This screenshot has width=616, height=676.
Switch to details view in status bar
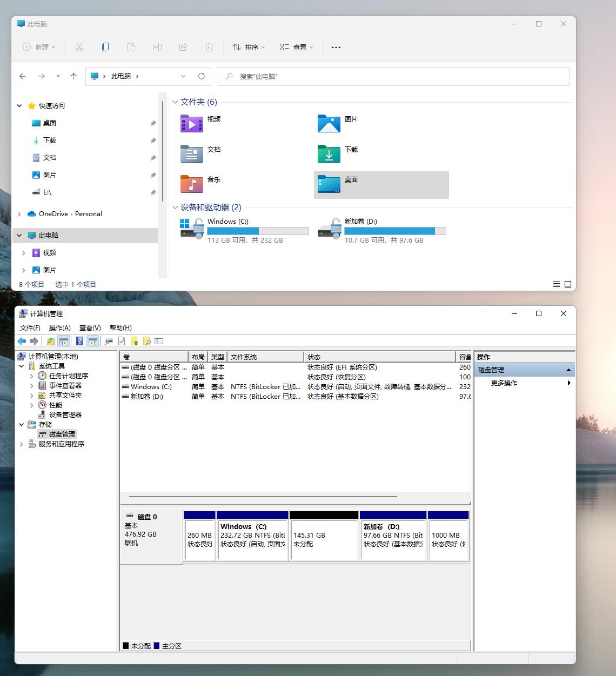point(557,284)
